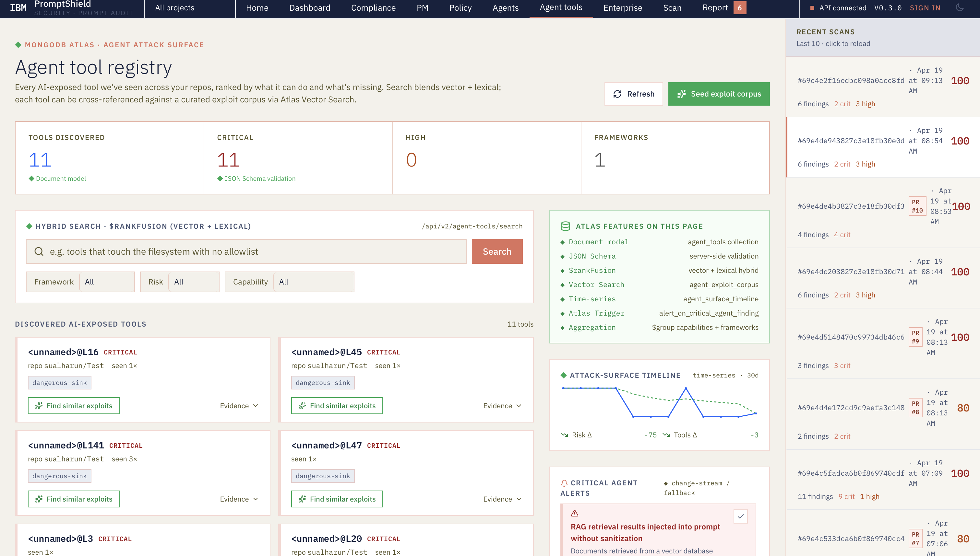This screenshot has width=980, height=556.
Task: Expand Evidence for <unnamed>@L16 tool
Action: point(239,406)
